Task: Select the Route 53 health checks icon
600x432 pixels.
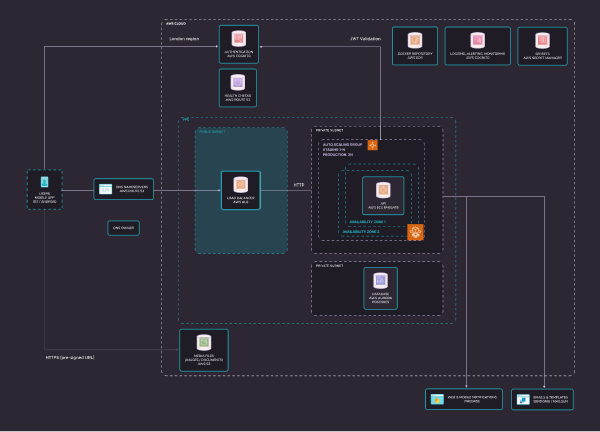Action: pos(238,82)
